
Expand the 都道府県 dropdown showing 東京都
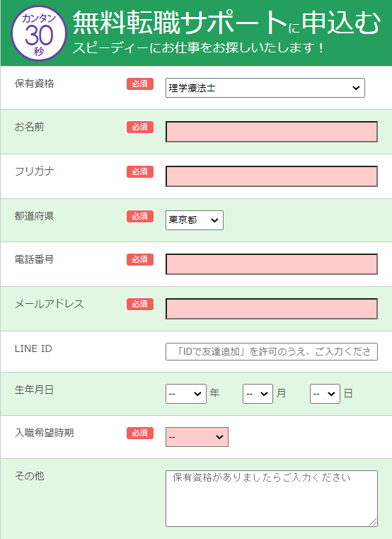195,220
